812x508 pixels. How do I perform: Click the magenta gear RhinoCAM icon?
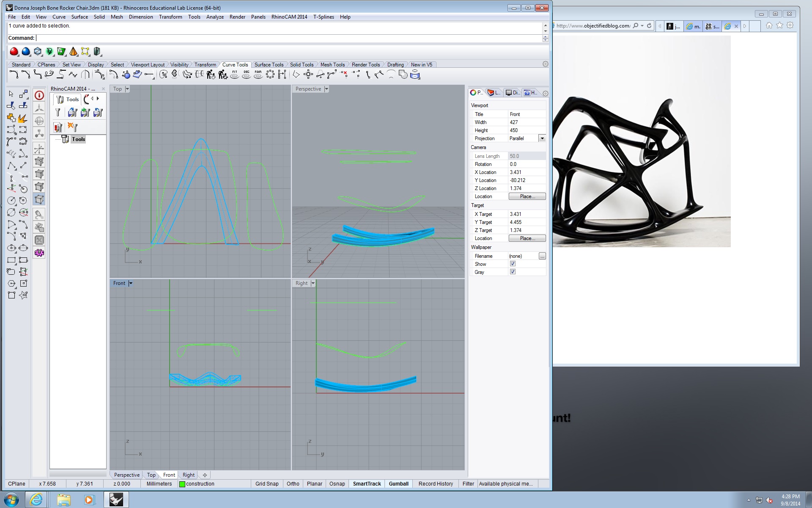(x=39, y=253)
